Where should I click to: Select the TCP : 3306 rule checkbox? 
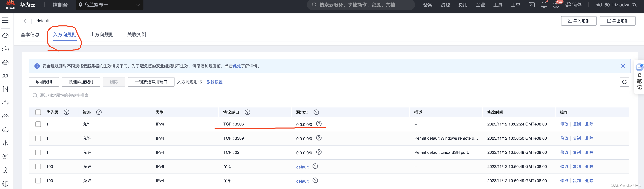pos(38,124)
